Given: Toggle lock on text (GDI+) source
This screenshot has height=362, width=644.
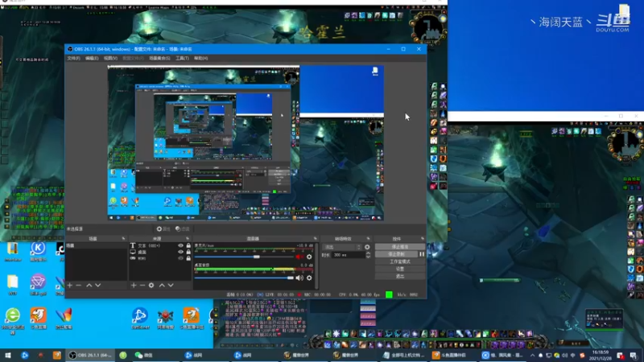Looking at the screenshot, I should [x=188, y=245].
